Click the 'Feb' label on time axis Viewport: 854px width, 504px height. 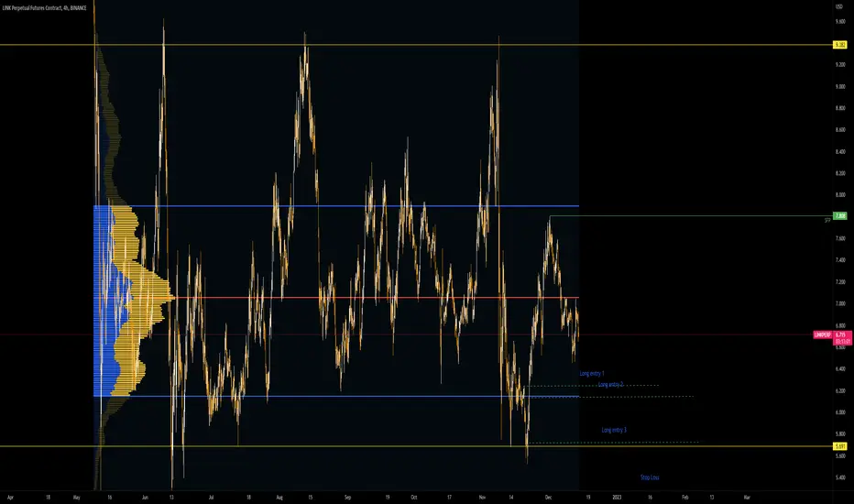point(685,498)
